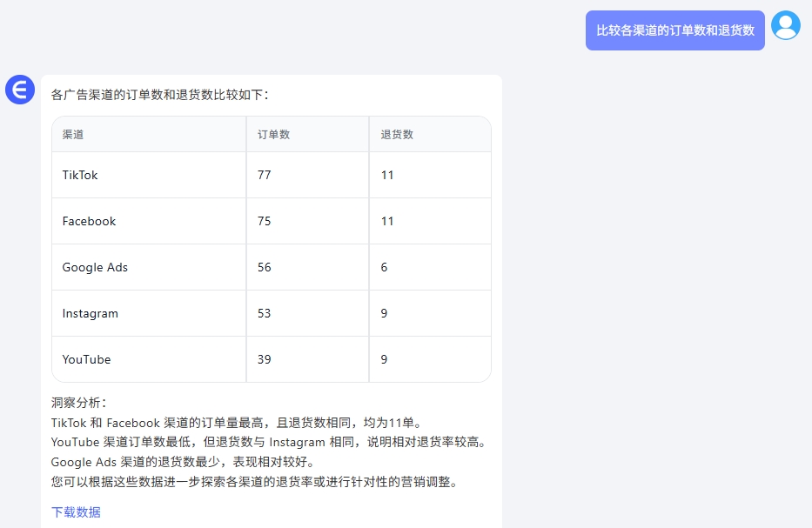The width and height of the screenshot is (812, 528).
Task: Select the user message bubble 比较各渠道的订单数和退货数
Action: click(674, 30)
